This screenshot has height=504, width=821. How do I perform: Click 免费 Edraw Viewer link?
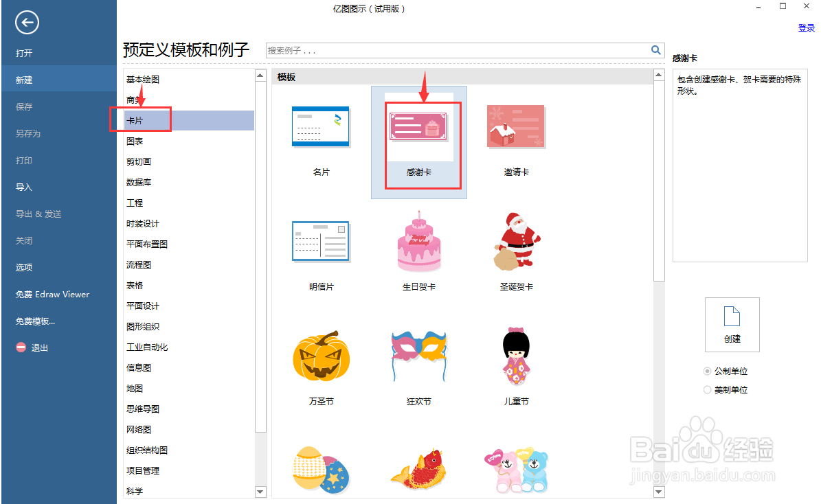(x=52, y=294)
